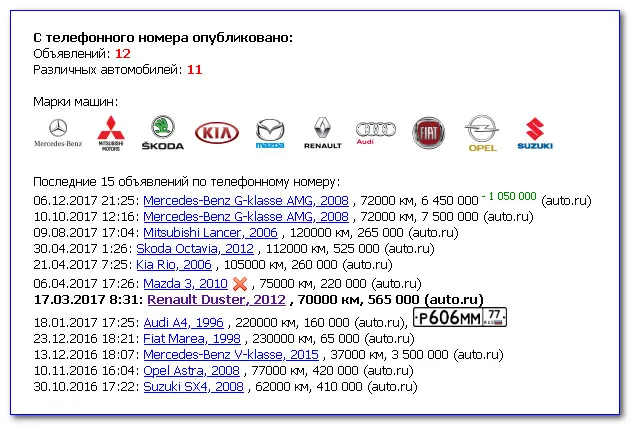Click the red listings count '12'

tap(123, 54)
